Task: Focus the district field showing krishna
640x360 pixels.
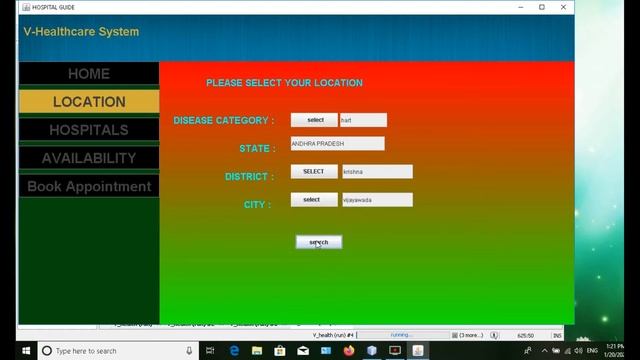Action: coord(378,172)
